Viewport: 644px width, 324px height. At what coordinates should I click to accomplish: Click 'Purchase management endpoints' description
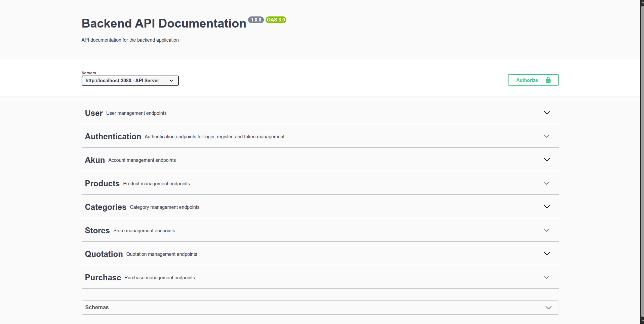(160, 278)
